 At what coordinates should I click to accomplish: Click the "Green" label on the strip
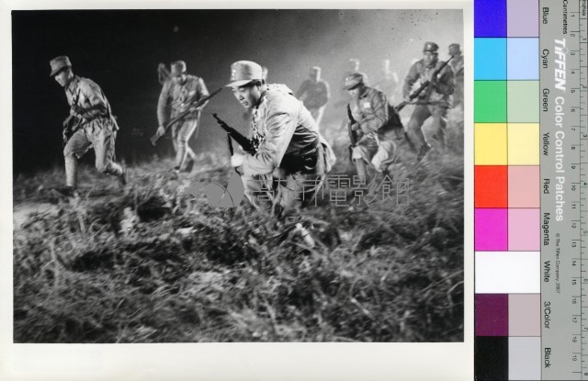(x=546, y=100)
